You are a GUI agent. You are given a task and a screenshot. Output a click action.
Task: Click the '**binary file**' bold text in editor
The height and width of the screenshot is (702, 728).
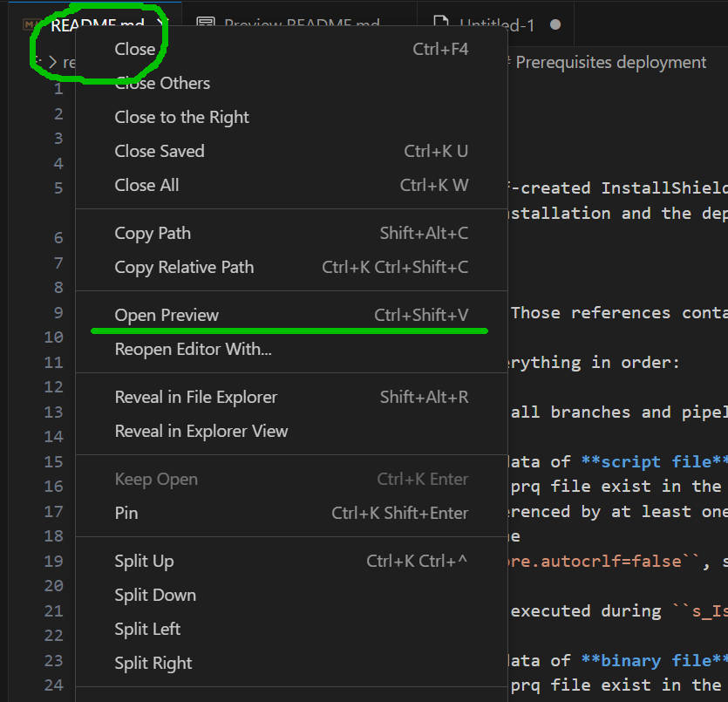coord(654,660)
